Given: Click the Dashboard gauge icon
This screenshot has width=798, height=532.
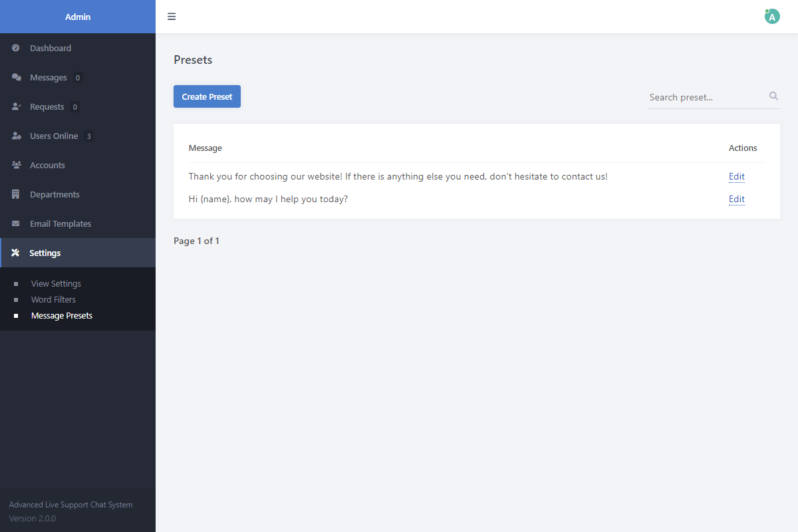Looking at the screenshot, I should coord(16,48).
